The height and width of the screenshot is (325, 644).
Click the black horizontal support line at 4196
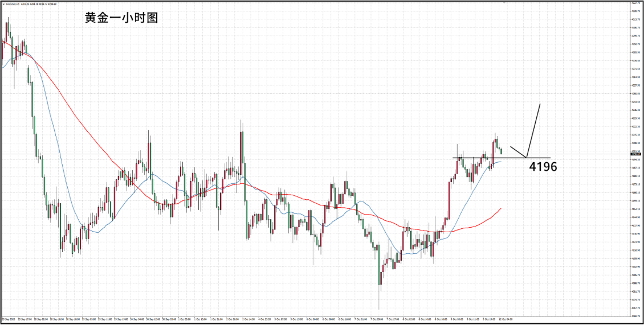click(501, 158)
